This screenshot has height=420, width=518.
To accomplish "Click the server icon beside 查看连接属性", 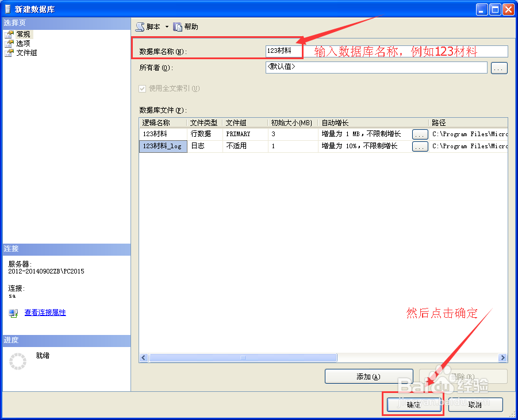I will click(x=13, y=313).
